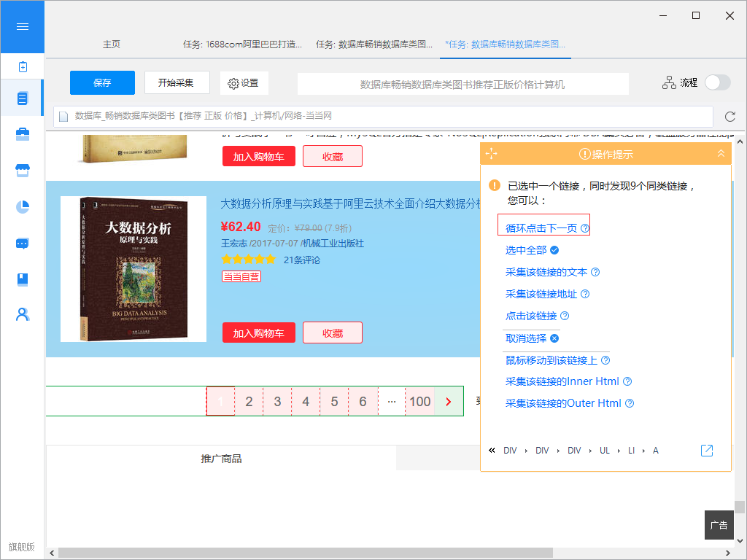Collapse the 操作提示 panel
747x560 pixels.
(x=721, y=153)
